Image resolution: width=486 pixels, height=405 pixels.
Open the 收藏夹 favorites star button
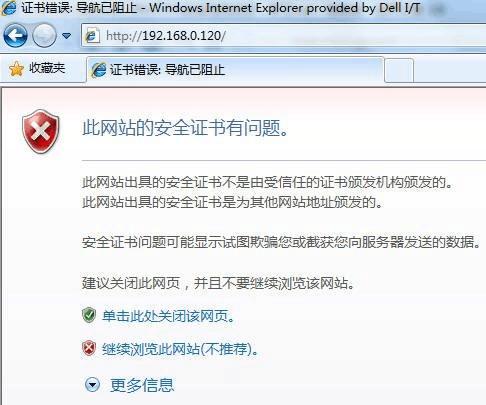pyautogui.click(x=37, y=69)
